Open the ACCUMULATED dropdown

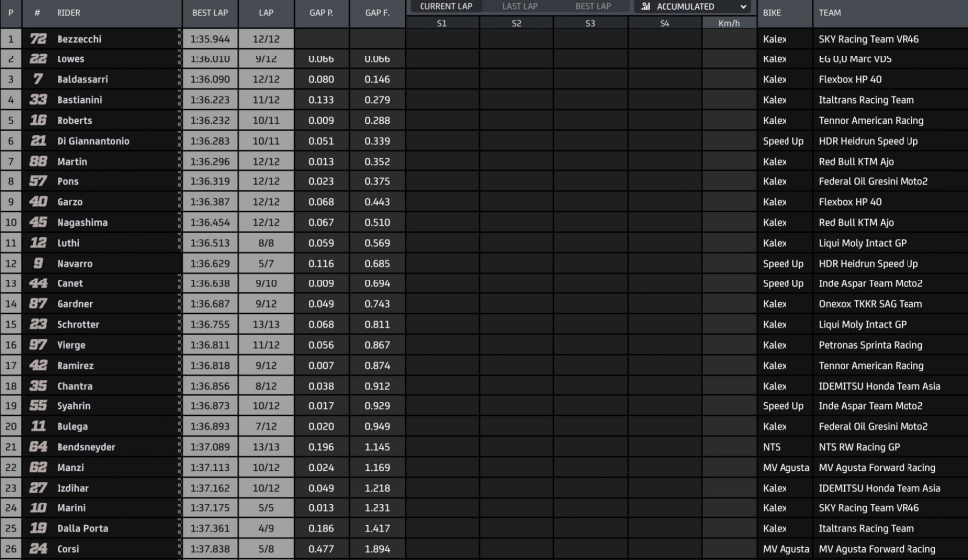coord(693,6)
